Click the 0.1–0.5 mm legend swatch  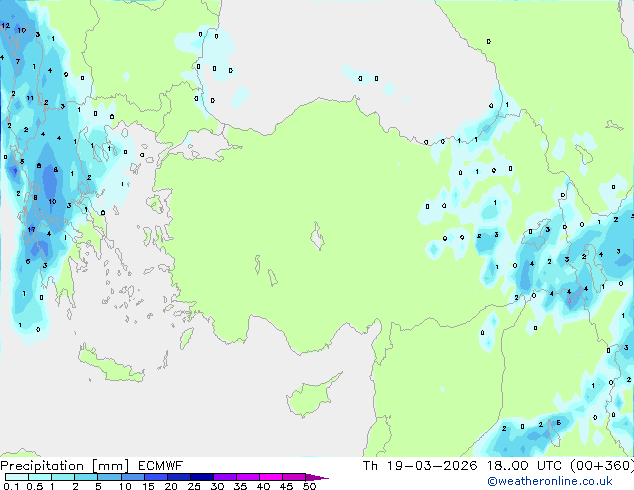[x=17, y=477]
